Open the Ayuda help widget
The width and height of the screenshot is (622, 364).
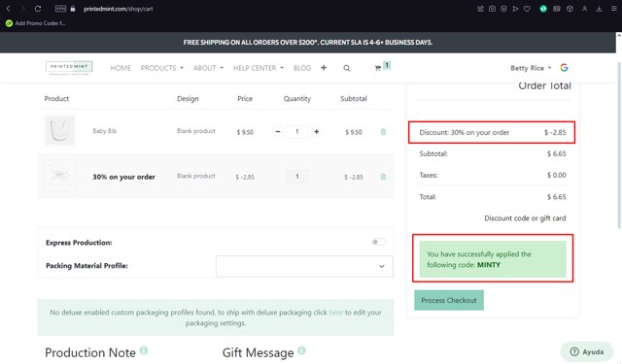[587, 351]
